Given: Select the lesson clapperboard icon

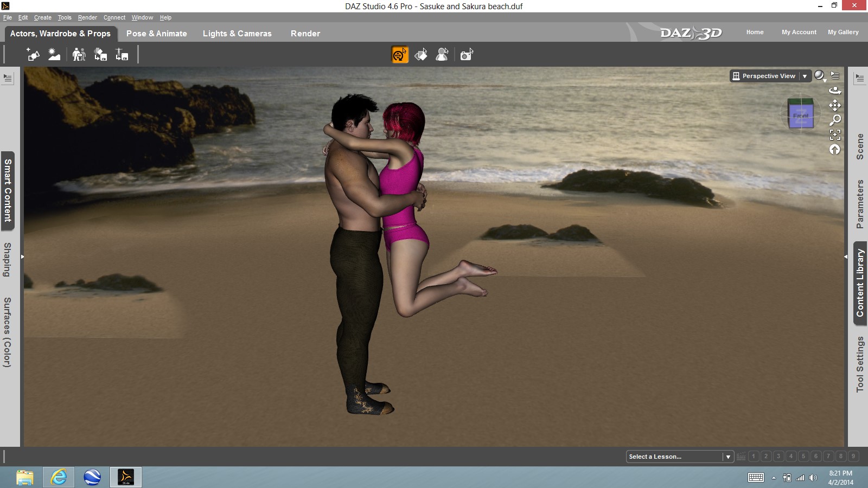Looking at the screenshot, I should pyautogui.click(x=741, y=457).
